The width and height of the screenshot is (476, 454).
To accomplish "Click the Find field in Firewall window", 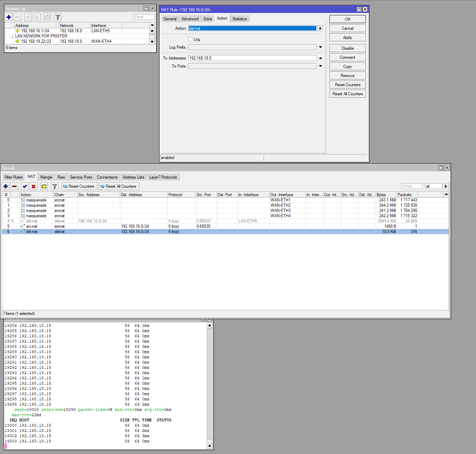I will (412, 186).
